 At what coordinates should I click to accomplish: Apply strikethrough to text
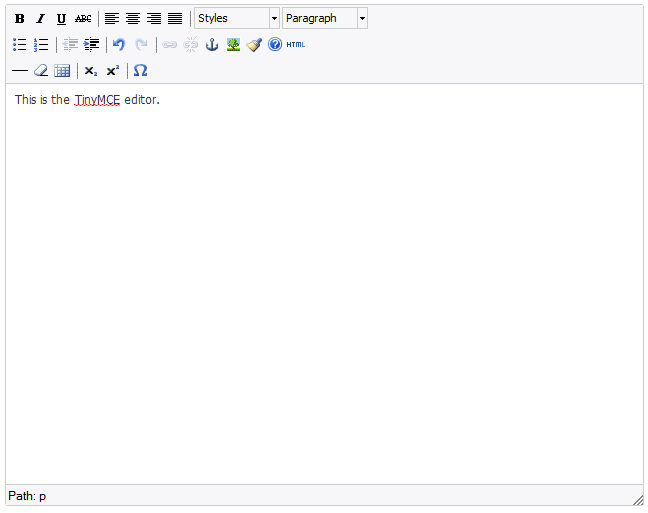click(x=83, y=19)
